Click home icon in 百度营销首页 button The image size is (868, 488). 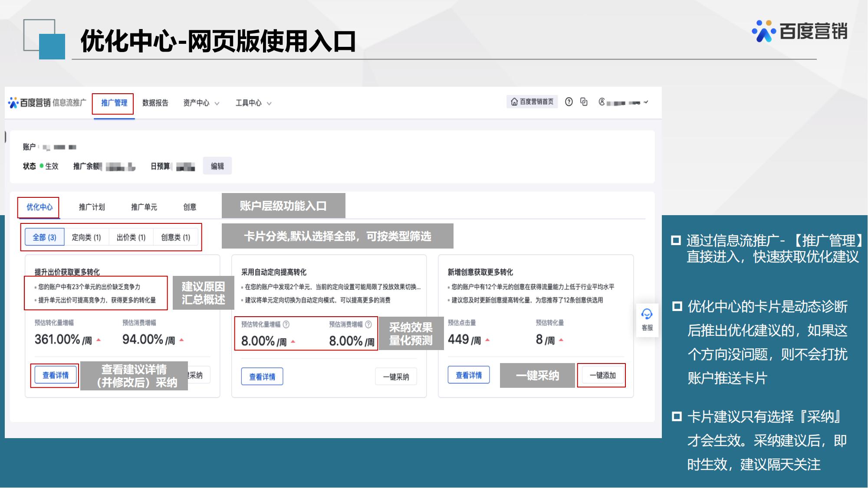(x=514, y=102)
